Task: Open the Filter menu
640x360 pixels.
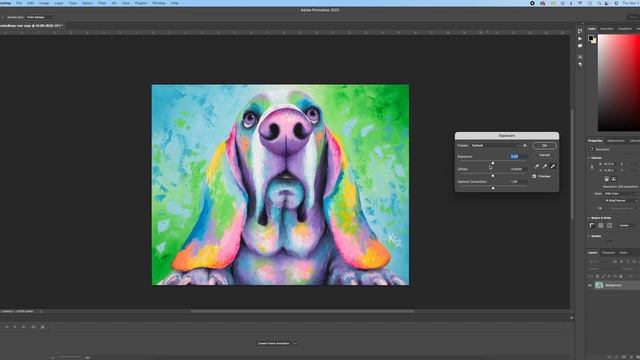Action: pyautogui.click(x=102, y=3)
